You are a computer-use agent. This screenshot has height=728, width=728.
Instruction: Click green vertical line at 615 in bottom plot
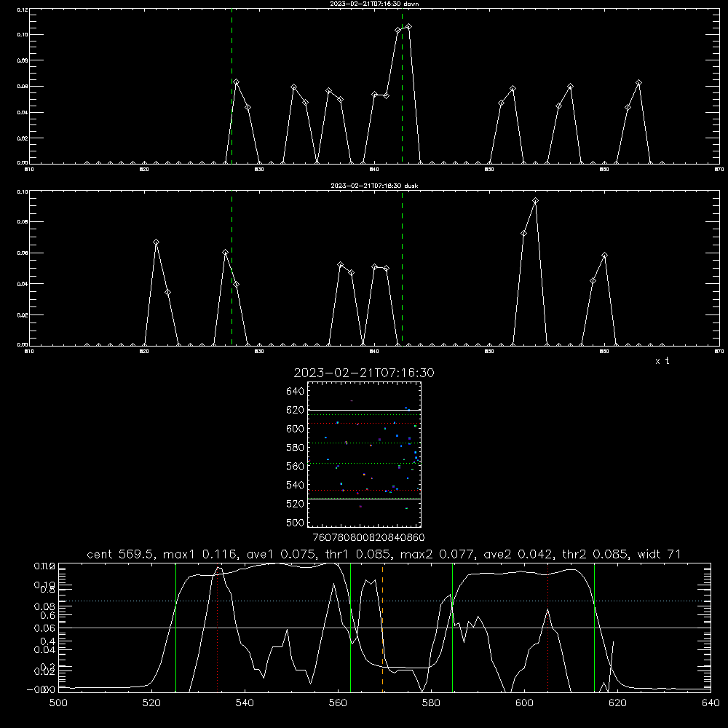pyautogui.click(x=594, y=628)
